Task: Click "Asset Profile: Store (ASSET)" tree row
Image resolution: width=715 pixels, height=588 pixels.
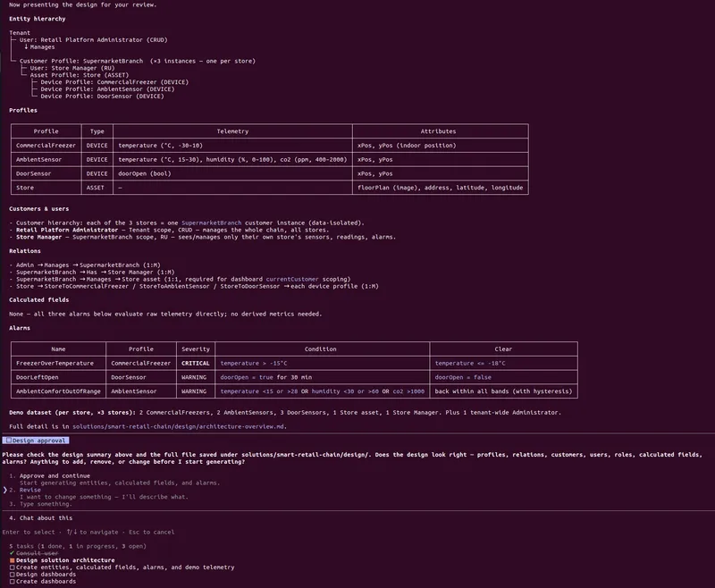Action: click(x=80, y=75)
